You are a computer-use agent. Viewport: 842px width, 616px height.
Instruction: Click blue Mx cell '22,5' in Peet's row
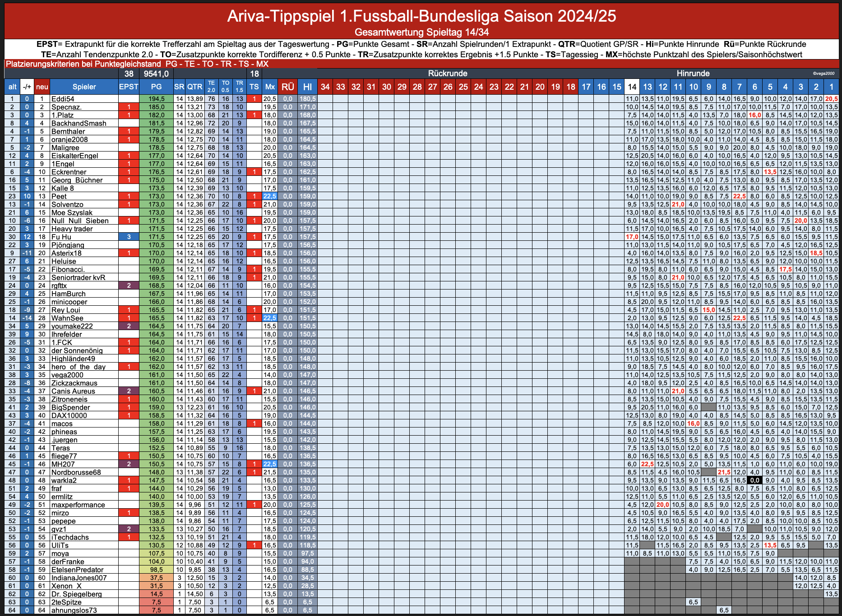[x=270, y=196]
